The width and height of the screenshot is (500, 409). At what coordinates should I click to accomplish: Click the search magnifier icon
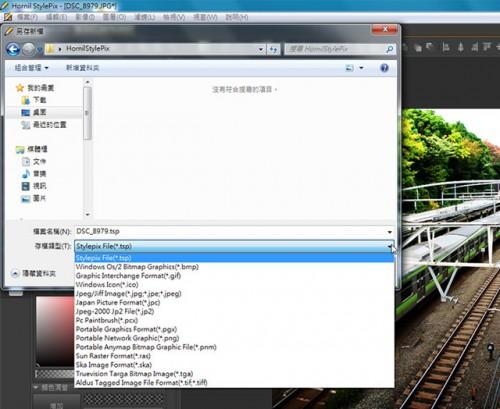point(389,49)
